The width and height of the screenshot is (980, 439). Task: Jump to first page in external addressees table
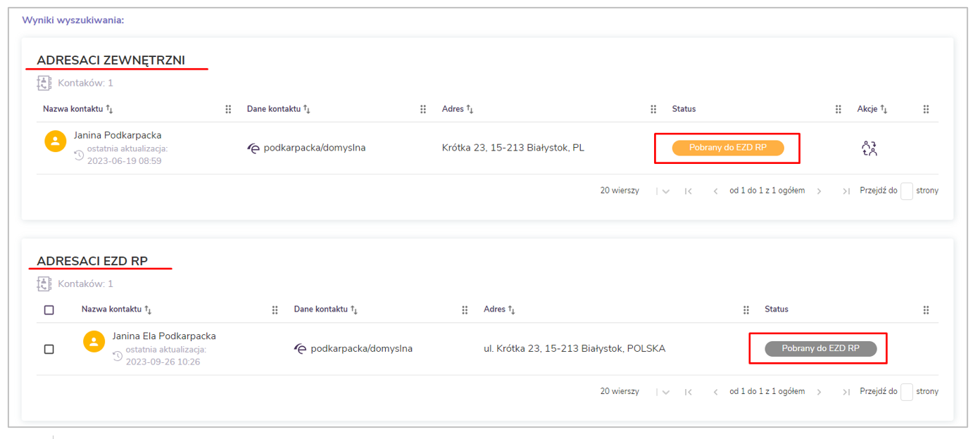pos(689,191)
